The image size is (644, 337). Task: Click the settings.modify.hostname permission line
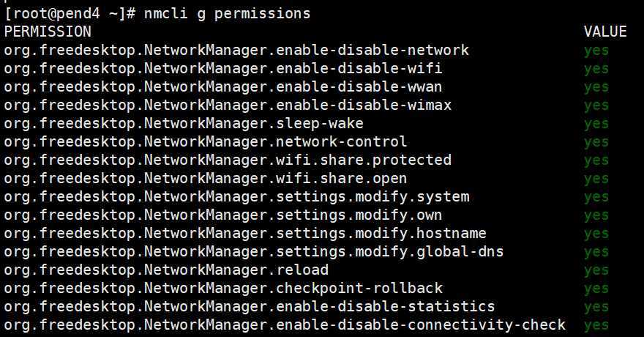[x=245, y=234]
